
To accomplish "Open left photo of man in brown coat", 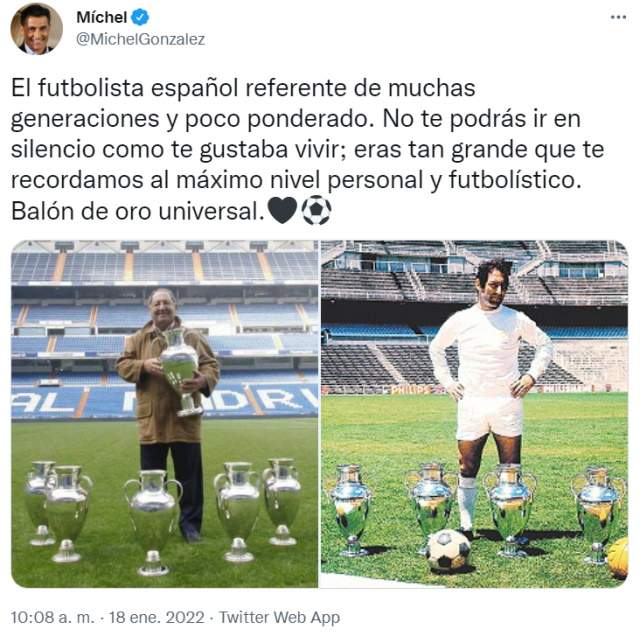I will click(164, 414).
